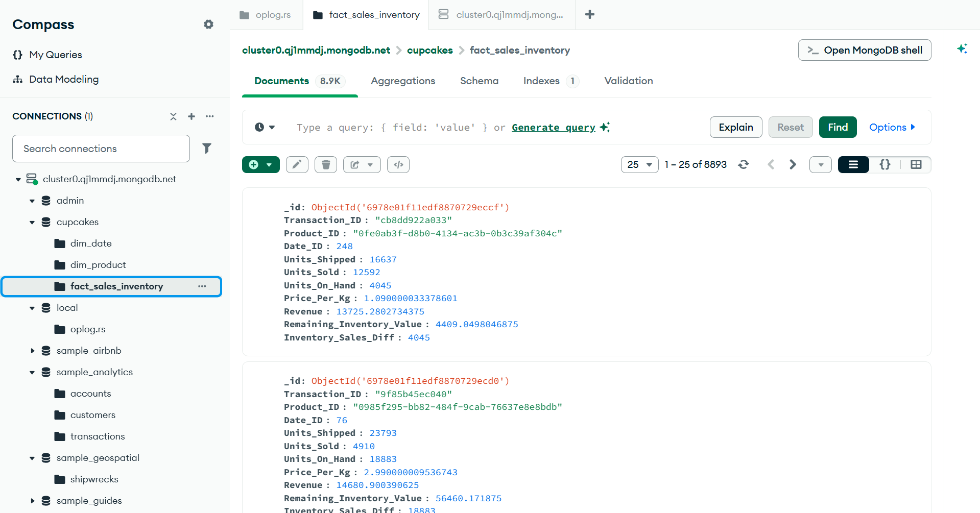980x513 pixels.
Task: Open the customers collection
Action: 93,415
